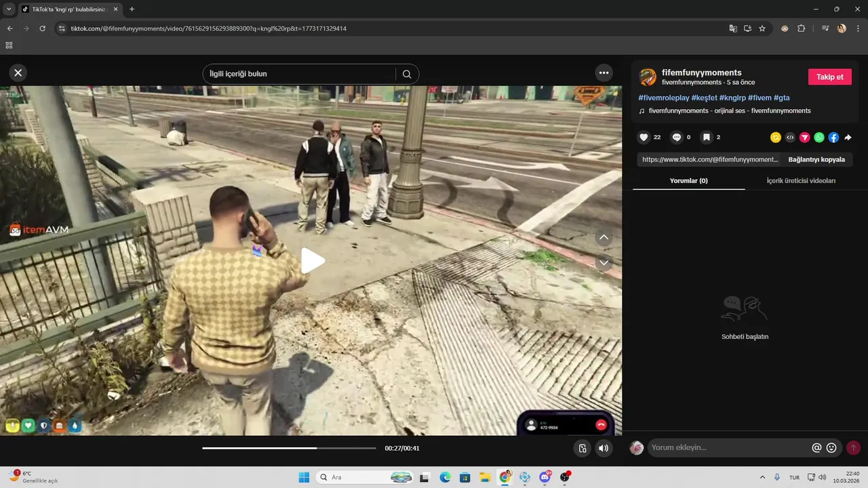Open the Chrome profile avatar

click(842, 28)
